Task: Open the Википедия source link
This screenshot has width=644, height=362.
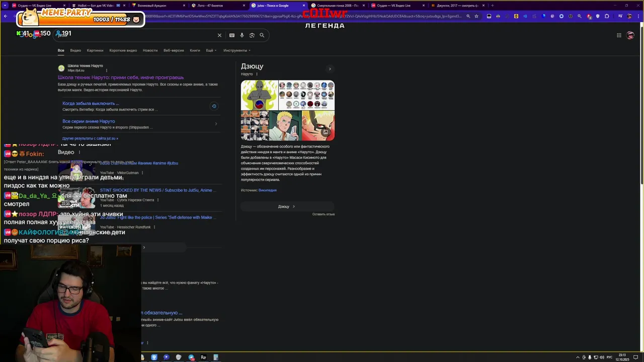Action: pyautogui.click(x=267, y=190)
